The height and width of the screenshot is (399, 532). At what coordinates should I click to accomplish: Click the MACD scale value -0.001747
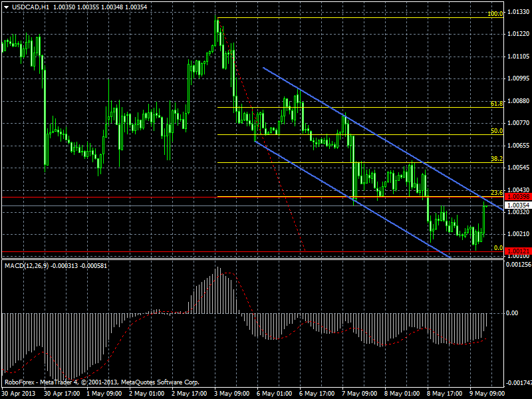click(x=519, y=383)
